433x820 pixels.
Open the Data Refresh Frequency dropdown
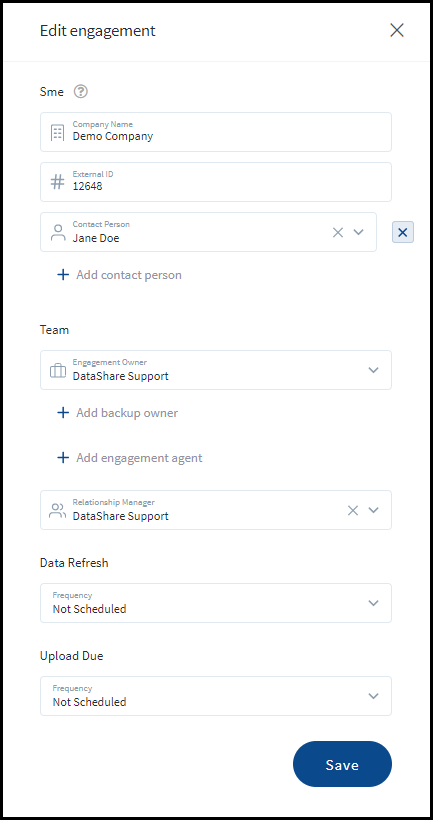tap(215, 603)
